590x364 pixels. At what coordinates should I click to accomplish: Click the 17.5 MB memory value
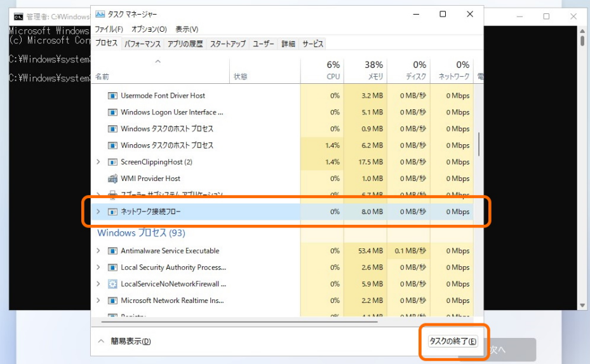point(371,162)
